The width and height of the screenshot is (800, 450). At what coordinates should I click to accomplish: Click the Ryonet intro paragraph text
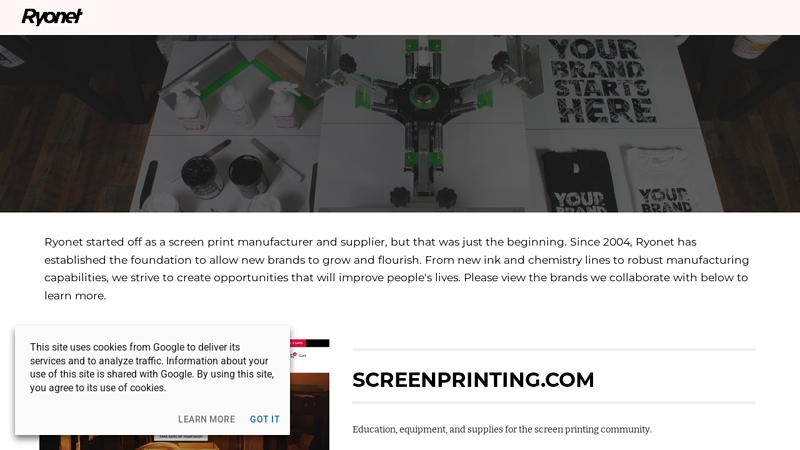coord(396,269)
